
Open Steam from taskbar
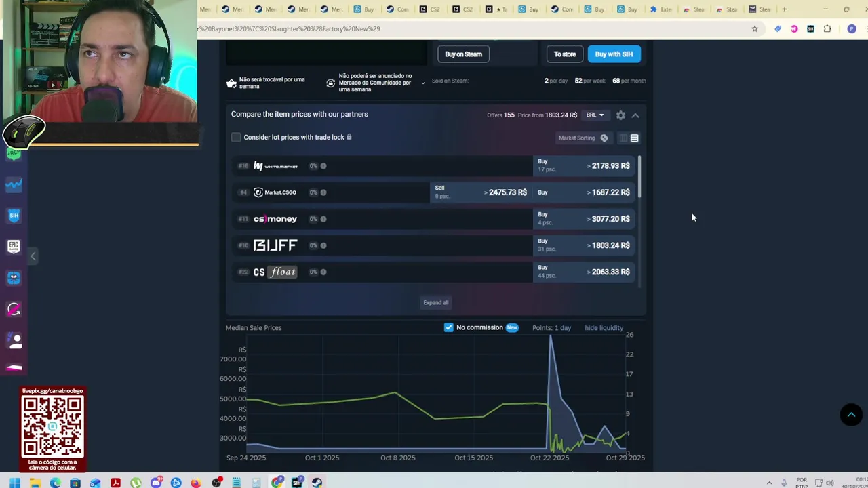(317, 483)
